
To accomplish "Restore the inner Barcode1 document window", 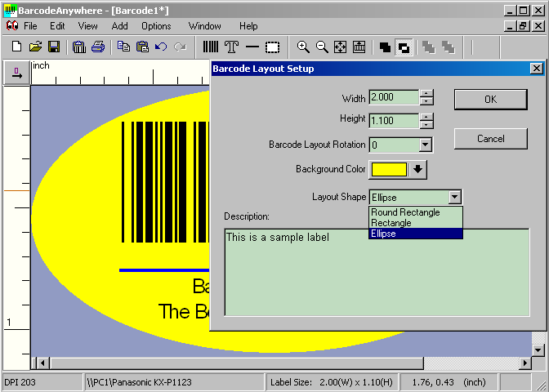I will [524, 26].
